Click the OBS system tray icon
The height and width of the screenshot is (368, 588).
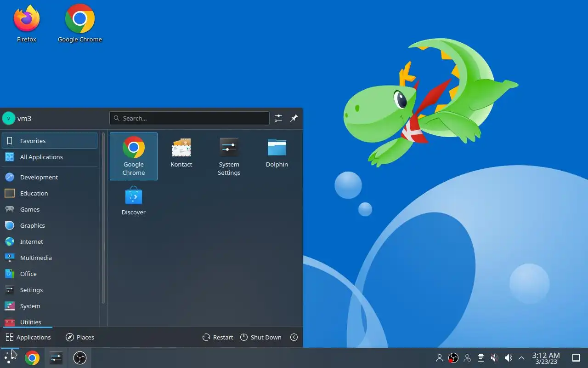pos(453,358)
